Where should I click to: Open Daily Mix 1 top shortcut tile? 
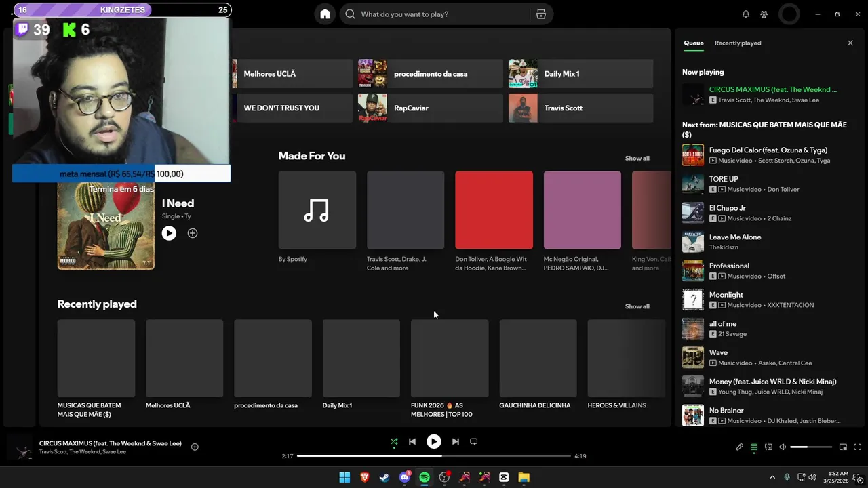[581, 74]
